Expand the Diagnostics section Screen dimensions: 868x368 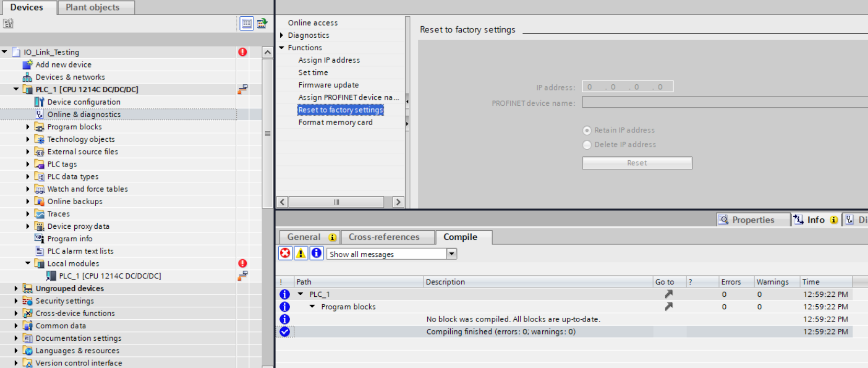point(282,35)
